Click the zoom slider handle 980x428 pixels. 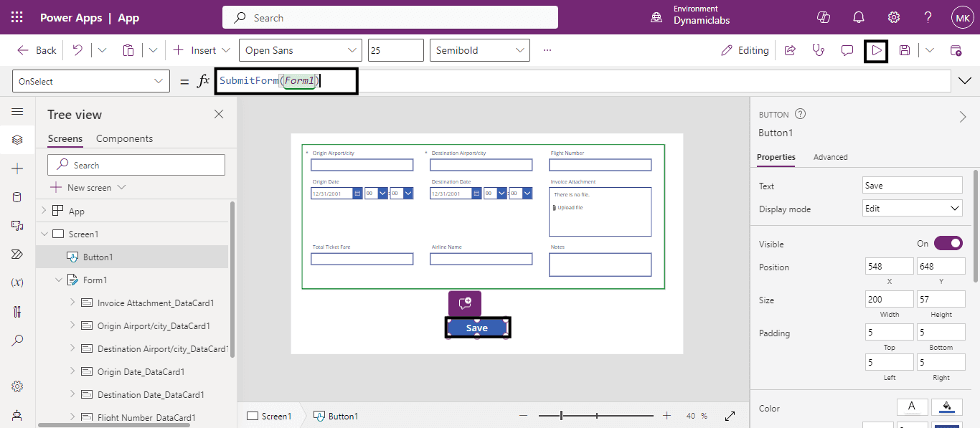(x=561, y=416)
